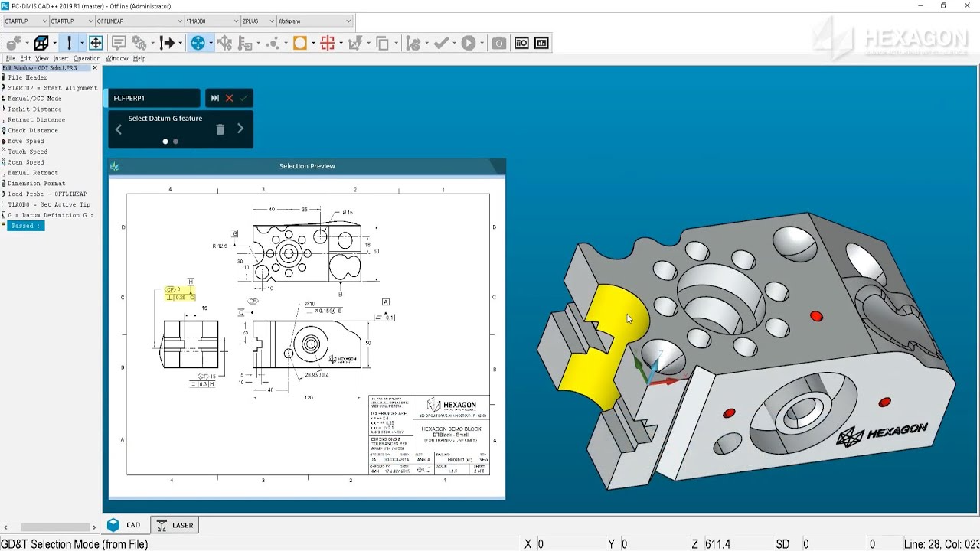
Task: Open the Operation menu
Action: [x=87, y=58]
